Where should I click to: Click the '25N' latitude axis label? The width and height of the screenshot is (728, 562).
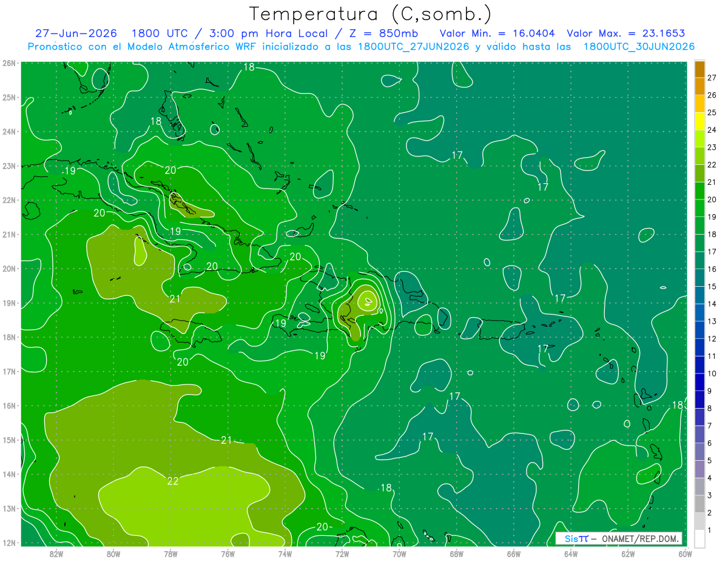(8, 97)
